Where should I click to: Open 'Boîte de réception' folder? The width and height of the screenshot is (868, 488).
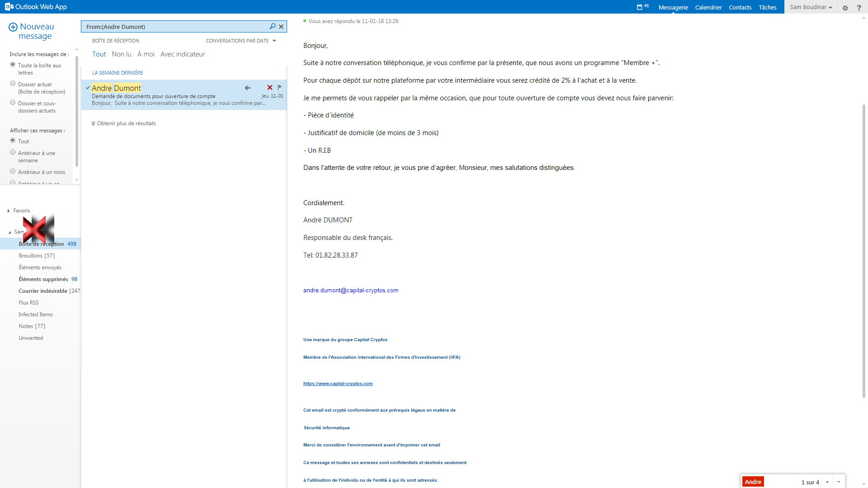click(x=41, y=244)
